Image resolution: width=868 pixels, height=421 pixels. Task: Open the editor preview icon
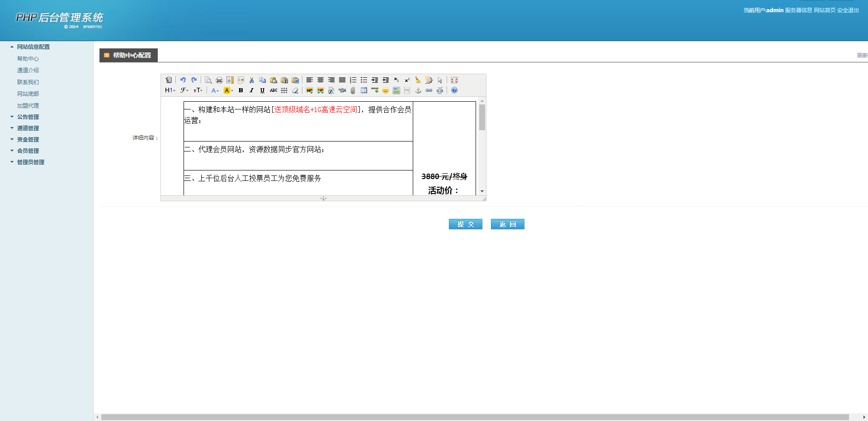[x=208, y=80]
